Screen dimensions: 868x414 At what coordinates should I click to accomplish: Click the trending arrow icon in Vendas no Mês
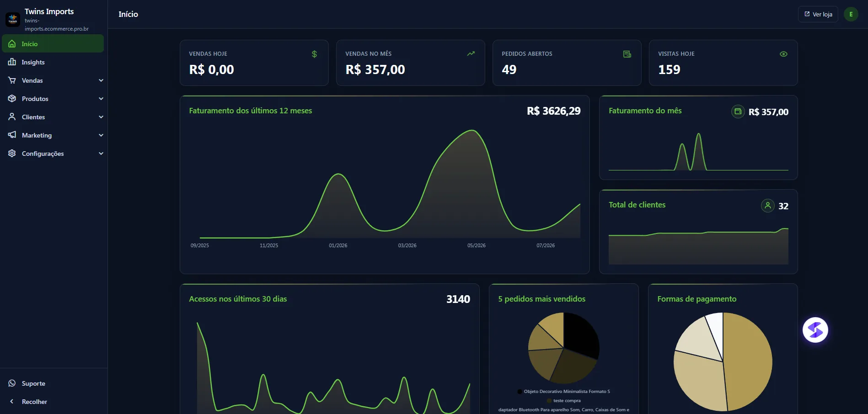click(471, 54)
